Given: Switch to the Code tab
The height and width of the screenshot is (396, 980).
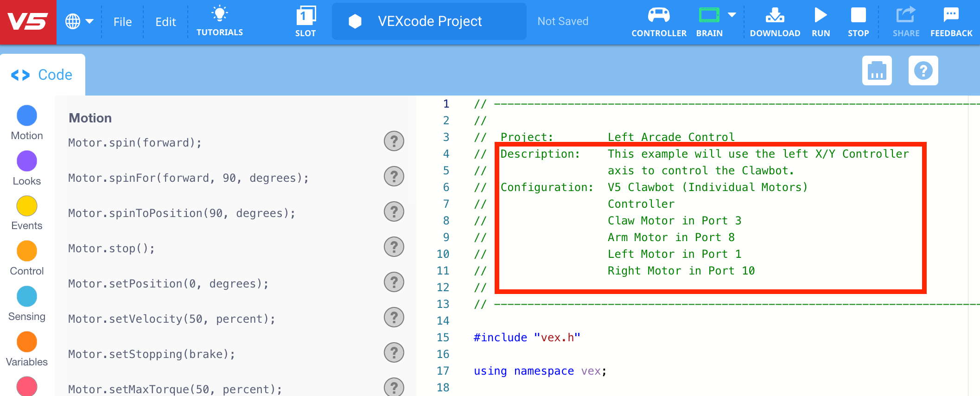Looking at the screenshot, I should coord(42,74).
